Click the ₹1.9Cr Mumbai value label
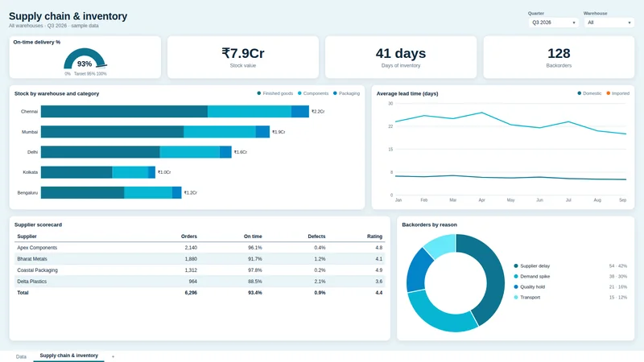644x362 pixels. (279, 132)
